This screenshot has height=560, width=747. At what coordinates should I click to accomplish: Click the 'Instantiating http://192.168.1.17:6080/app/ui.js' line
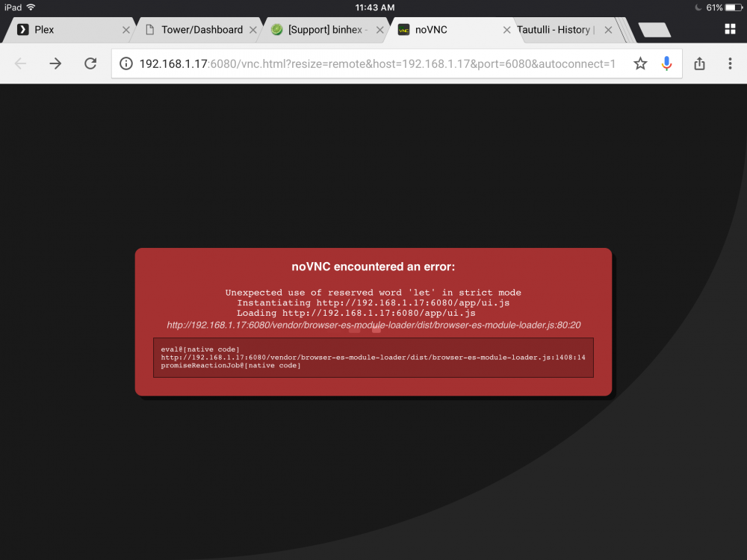click(373, 303)
